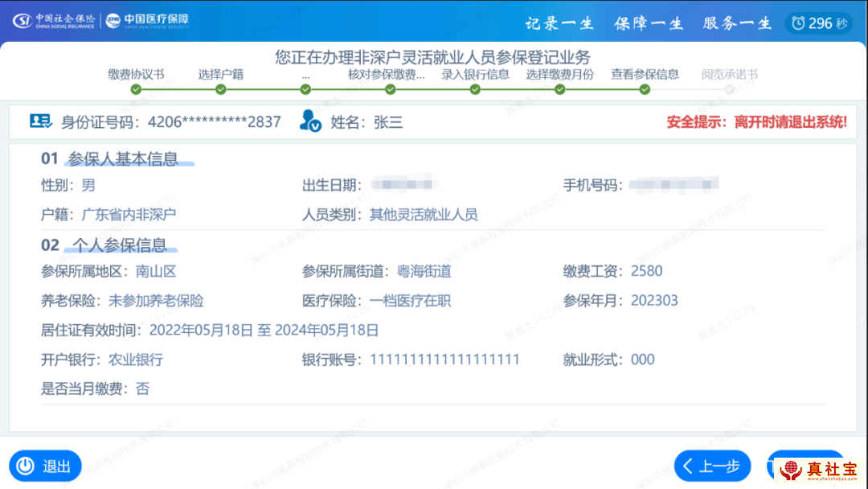Click the grey step circle under 阅览承诺书
The image size is (868, 489).
(729, 89)
